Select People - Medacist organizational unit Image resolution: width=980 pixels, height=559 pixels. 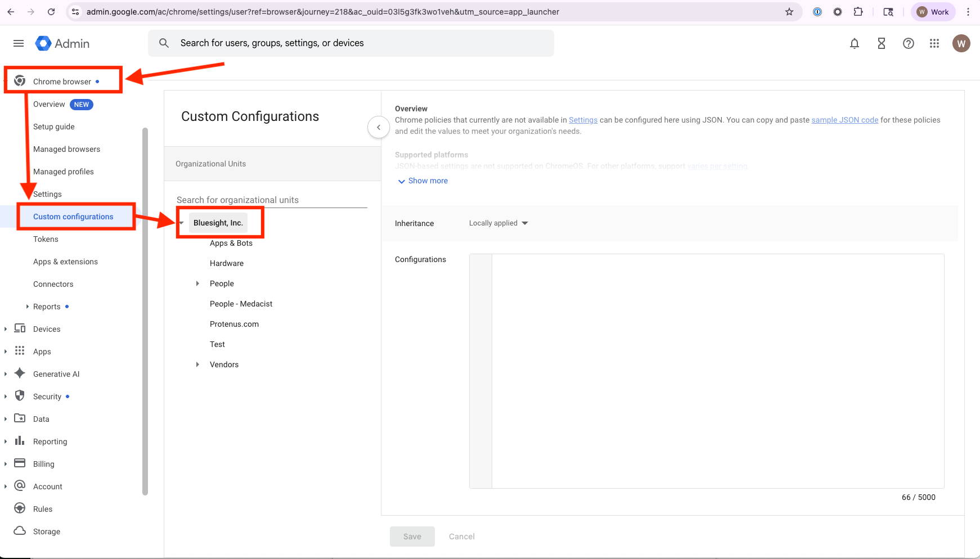tap(241, 304)
